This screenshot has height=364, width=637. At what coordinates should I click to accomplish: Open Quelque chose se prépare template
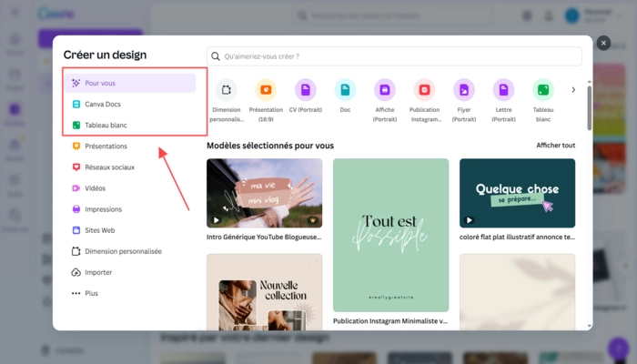click(517, 193)
